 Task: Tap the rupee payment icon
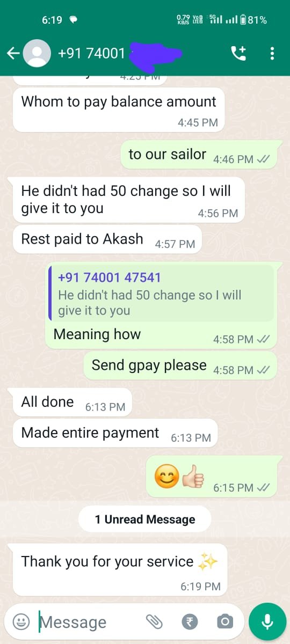coord(190,622)
